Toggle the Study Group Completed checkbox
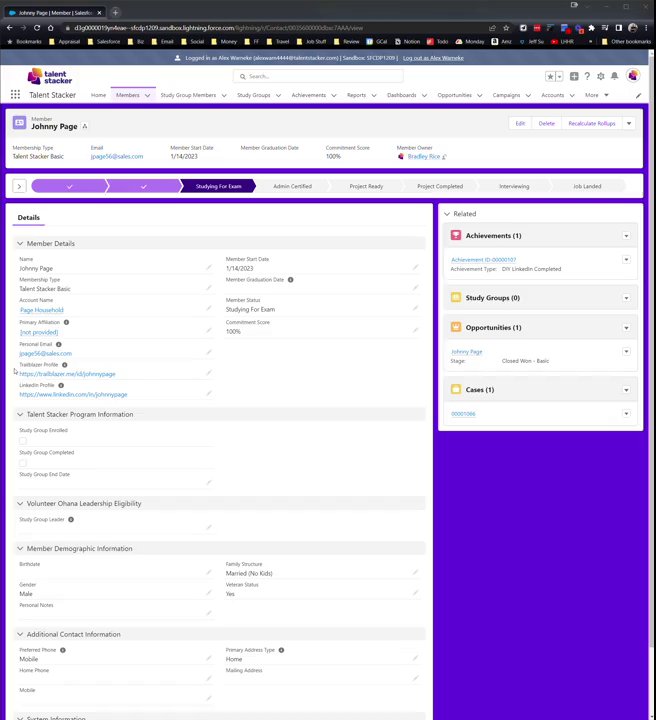The width and height of the screenshot is (656, 720). (23, 463)
